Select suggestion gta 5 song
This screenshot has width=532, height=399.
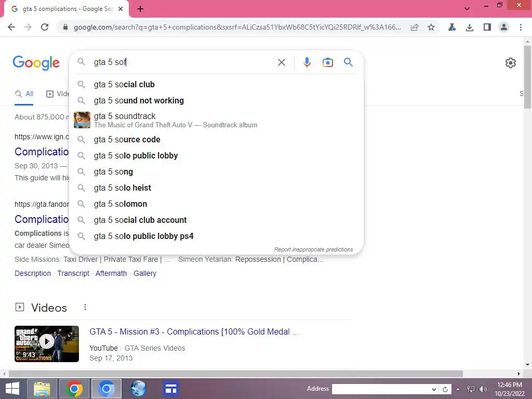(216, 171)
